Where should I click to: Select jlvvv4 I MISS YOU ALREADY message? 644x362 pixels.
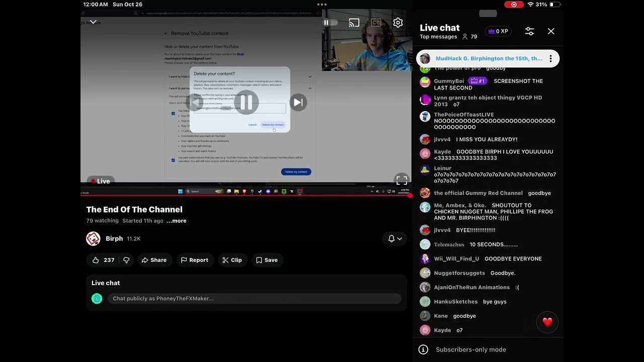(488, 139)
